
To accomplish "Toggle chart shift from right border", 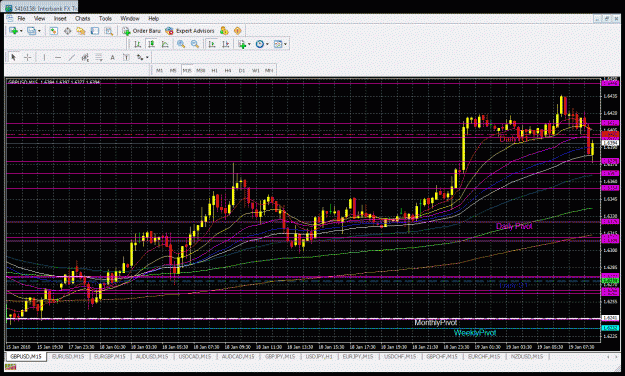I will click(x=226, y=44).
